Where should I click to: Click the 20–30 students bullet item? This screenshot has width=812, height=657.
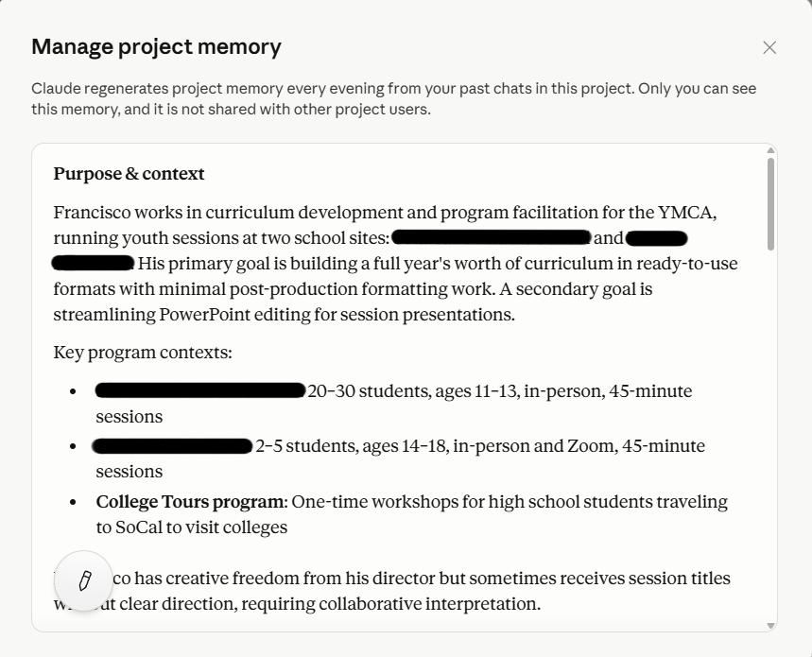(393, 404)
